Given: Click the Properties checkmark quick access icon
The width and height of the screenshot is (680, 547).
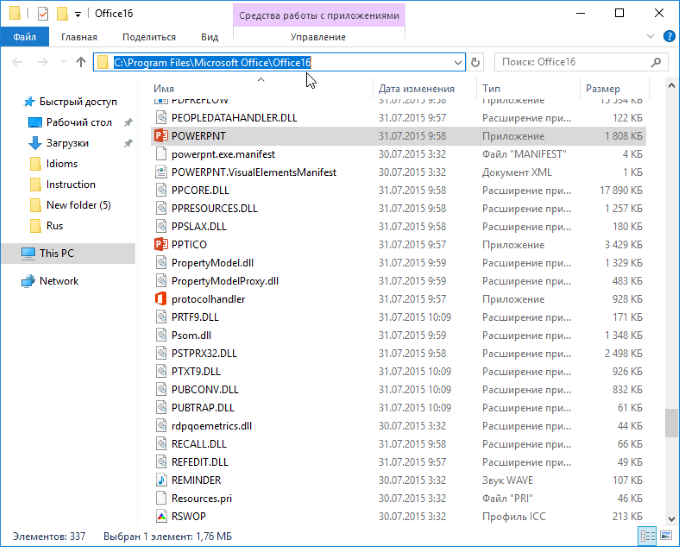Looking at the screenshot, I should click(43, 14).
